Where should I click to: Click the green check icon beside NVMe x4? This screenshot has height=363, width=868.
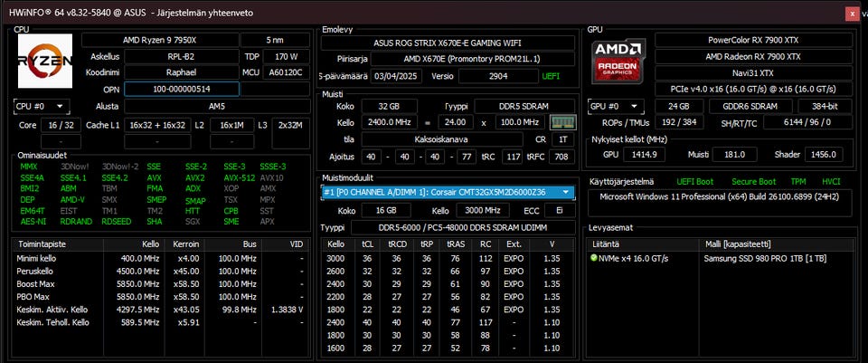pos(594,258)
